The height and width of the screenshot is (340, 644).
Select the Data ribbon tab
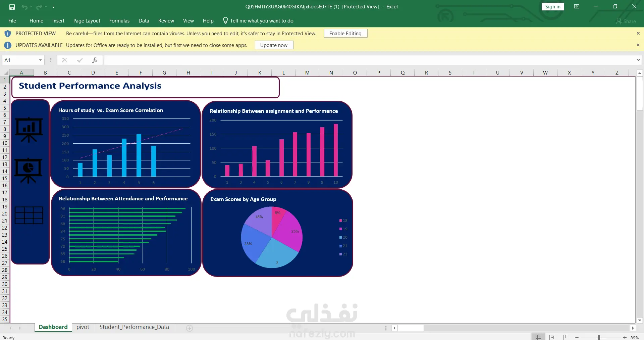click(144, 21)
